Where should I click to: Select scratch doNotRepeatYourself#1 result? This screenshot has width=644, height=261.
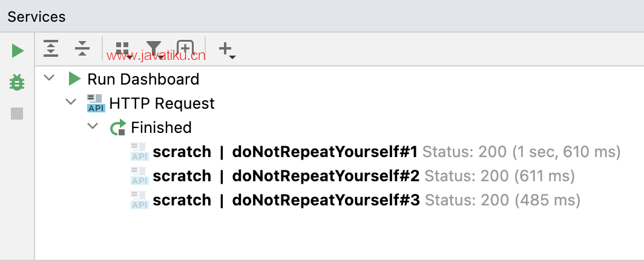pyautogui.click(x=375, y=152)
